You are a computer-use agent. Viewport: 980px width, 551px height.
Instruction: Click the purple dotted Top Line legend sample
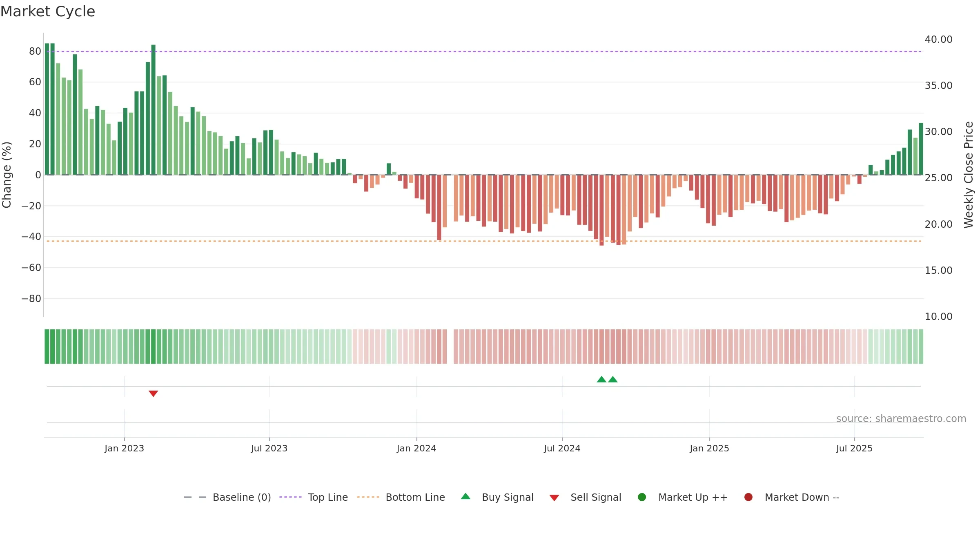[x=290, y=497]
